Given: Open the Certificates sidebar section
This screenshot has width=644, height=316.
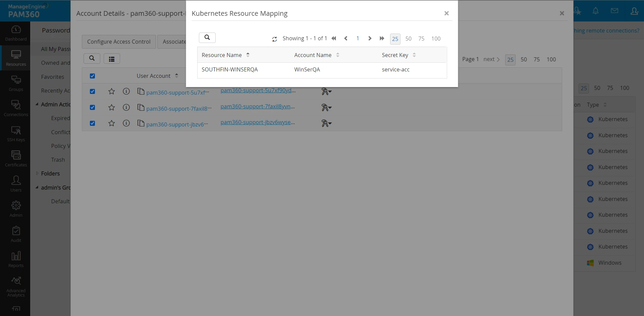Looking at the screenshot, I should point(16,158).
